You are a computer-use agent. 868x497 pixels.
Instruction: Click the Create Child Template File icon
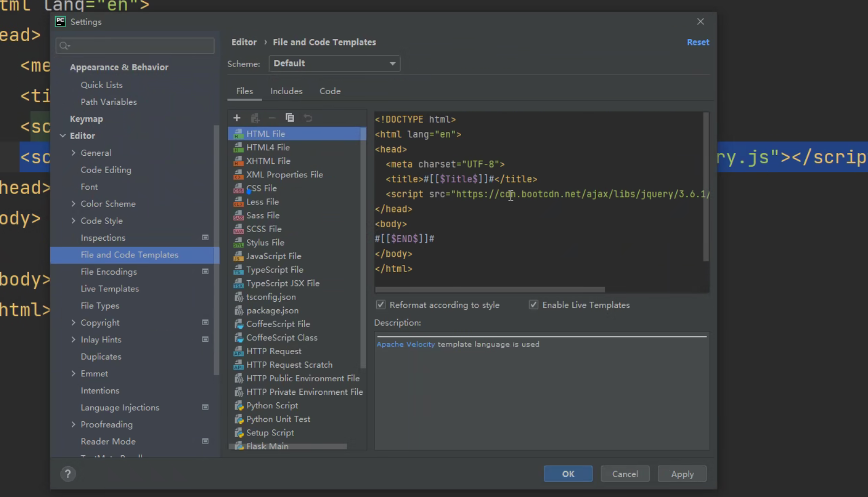click(255, 118)
